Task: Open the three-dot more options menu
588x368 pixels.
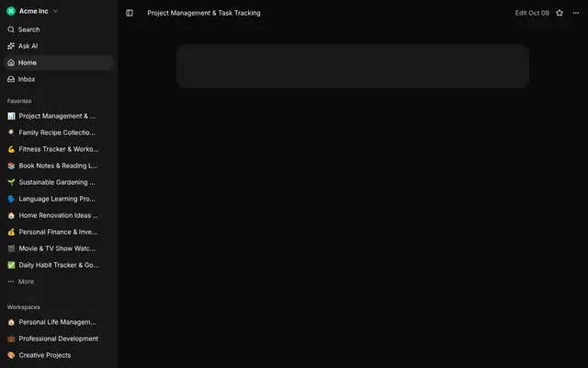Action: [x=576, y=13]
